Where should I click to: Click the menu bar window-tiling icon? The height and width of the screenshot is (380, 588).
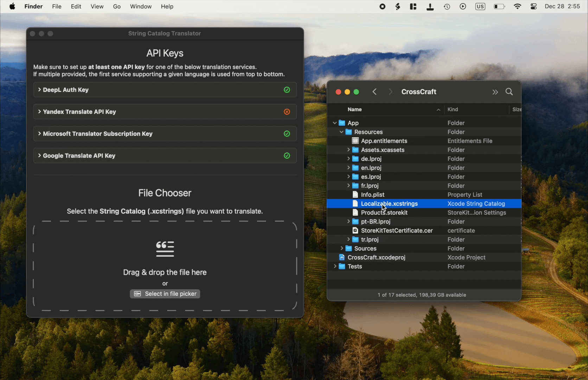(413, 6)
